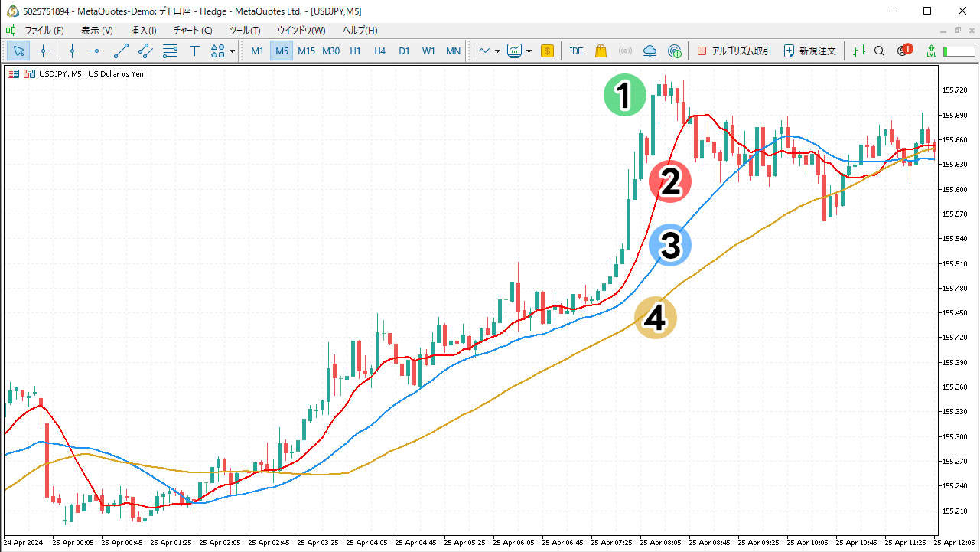Switch chart to D1 daily timeframe
Screen dimensions: 980x552
click(405, 51)
